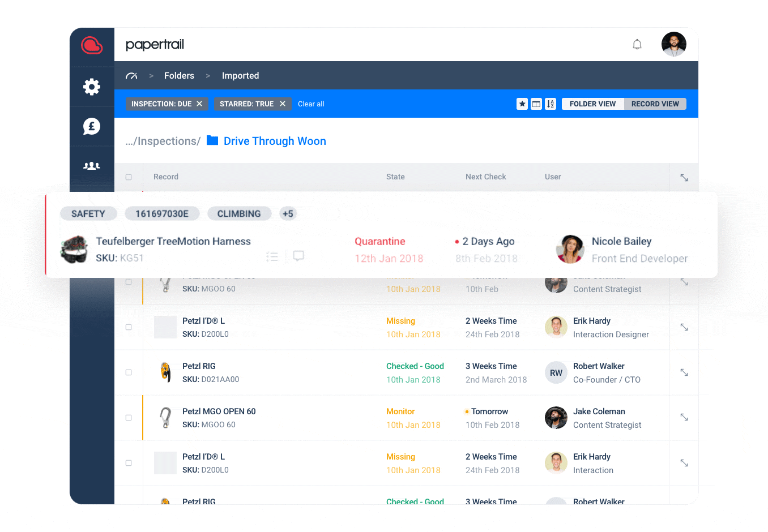Image resolution: width=768 pixels, height=532 pixels.
Task: Click the Checked - Good state
Action: click(x=415, y=366)
